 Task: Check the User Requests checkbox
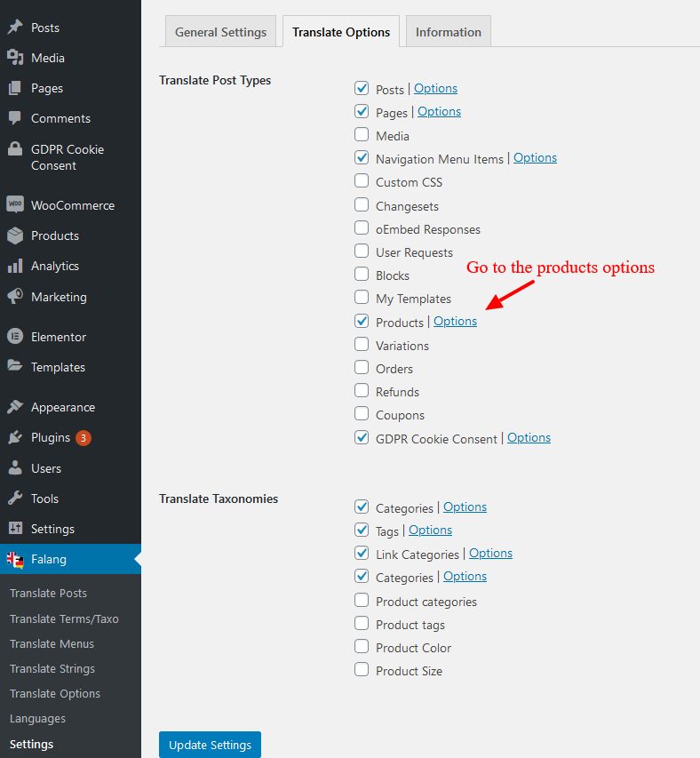coord(362,251)
